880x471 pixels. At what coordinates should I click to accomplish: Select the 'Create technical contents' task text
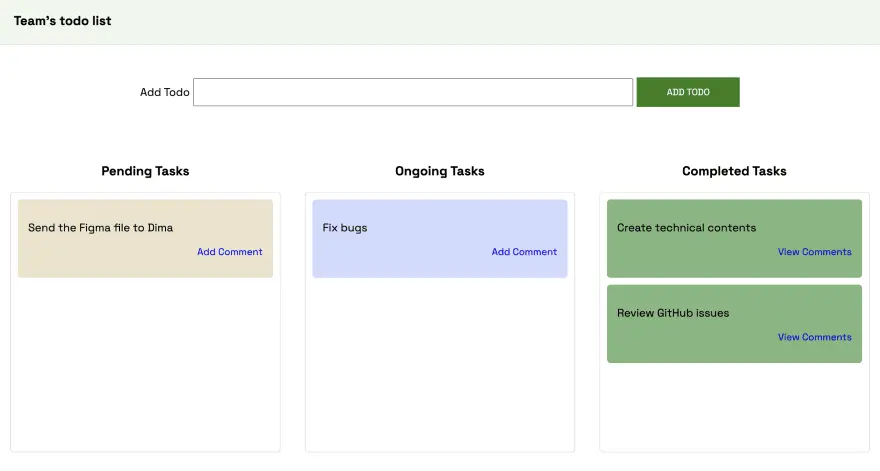(686, 228)
